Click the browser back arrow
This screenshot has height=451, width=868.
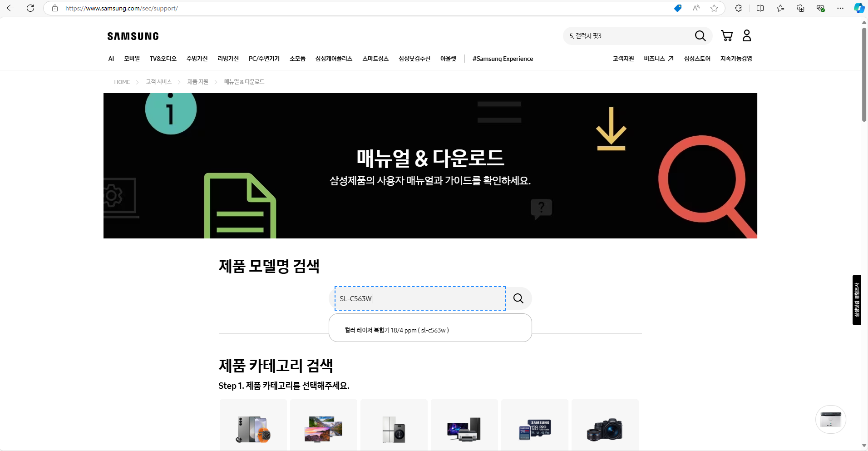[10, 8]
